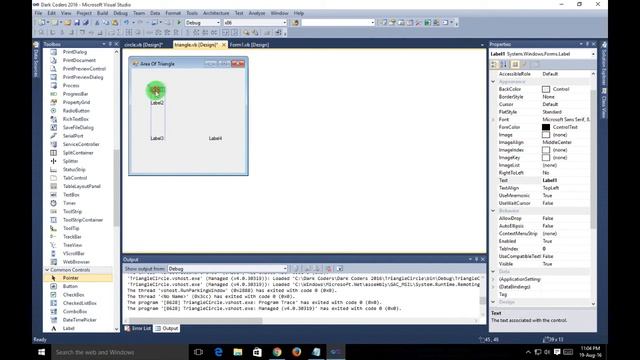The width and height of the screenshot is (640, 360).
Task: Open the Format menu
Action: (173, 13)
